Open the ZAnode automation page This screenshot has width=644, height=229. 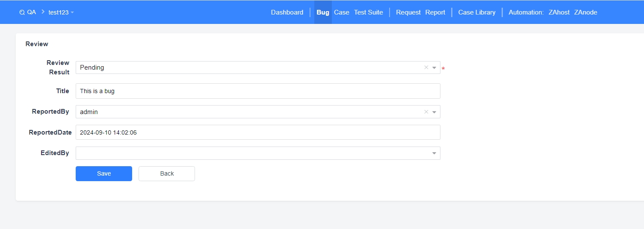[x=585, y=12]
